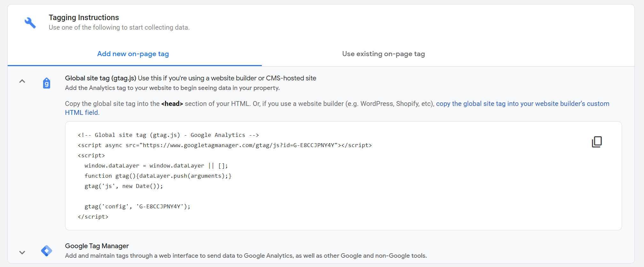
Task: Click the gtag('config', 'G-E8CCJPNY4Y') code line
Action: (137, 206)
